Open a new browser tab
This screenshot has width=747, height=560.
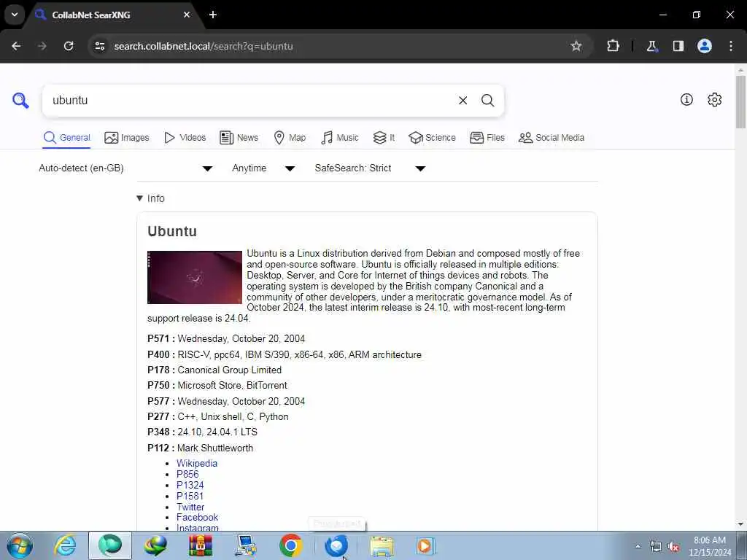pos(213,15)
